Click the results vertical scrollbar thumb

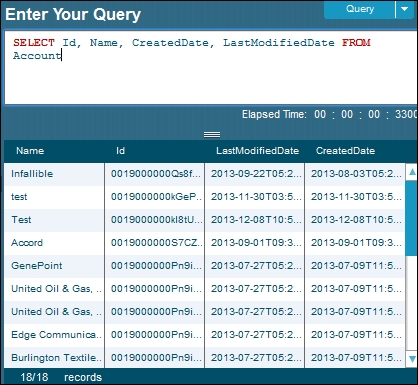[x=412, y=218]
